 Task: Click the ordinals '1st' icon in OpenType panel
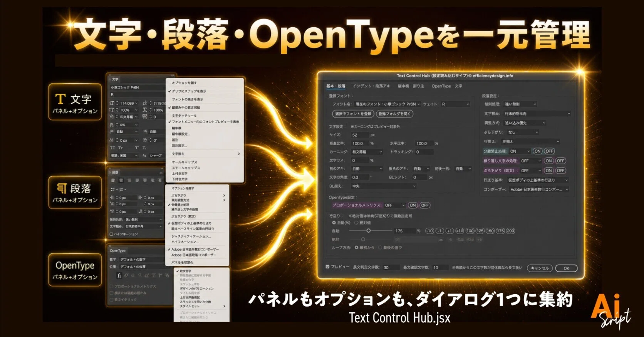(160, 275)
